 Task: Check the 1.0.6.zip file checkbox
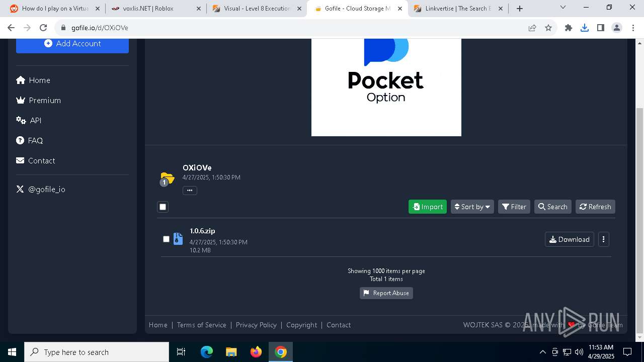[x=166, y=239]
